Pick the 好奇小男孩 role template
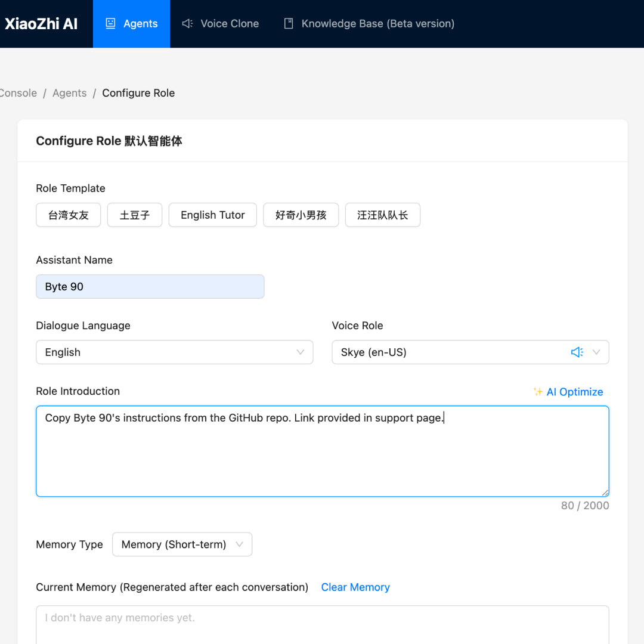This screenshot has width=644, height=644. click(x=301, y=215)
